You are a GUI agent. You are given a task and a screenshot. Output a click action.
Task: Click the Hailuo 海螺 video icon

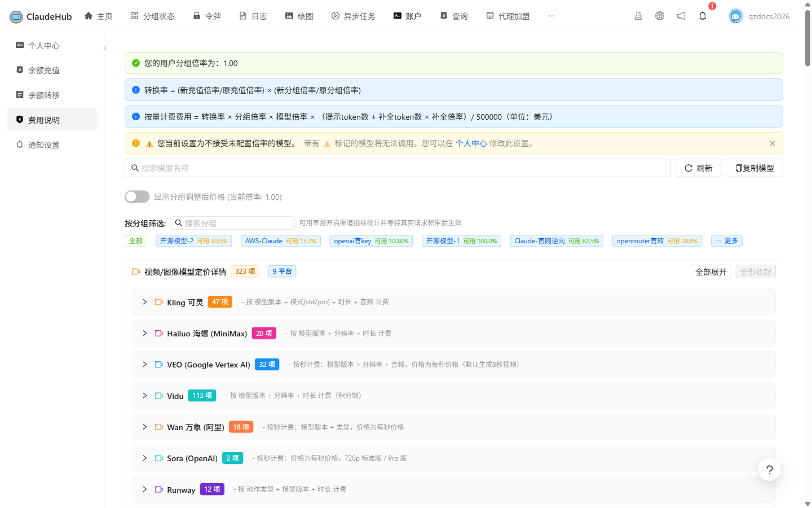click(x=159, y=333)
